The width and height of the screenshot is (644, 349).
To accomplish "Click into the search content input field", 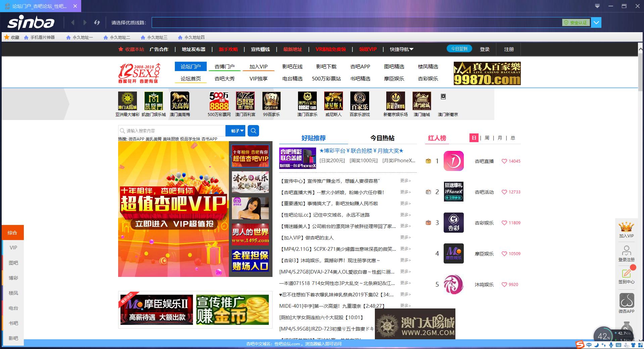I will pyautogui.click(x=172, y=131).
